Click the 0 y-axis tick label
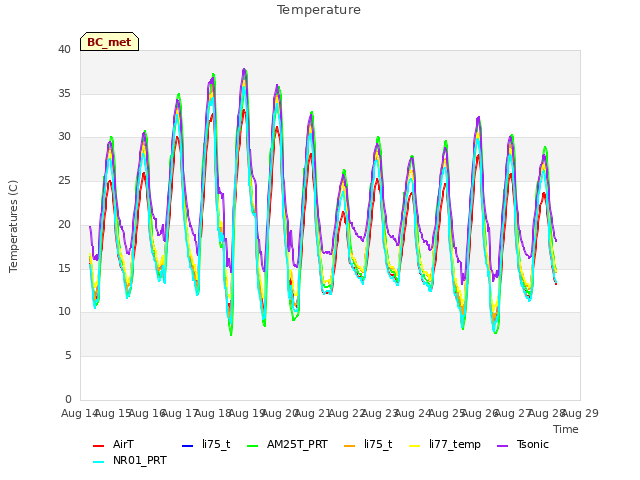 (68, 400)
